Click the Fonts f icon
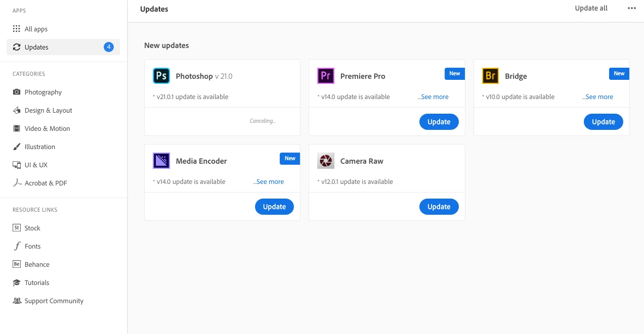Screen dimensions: 644x334 tap(17, 246)
